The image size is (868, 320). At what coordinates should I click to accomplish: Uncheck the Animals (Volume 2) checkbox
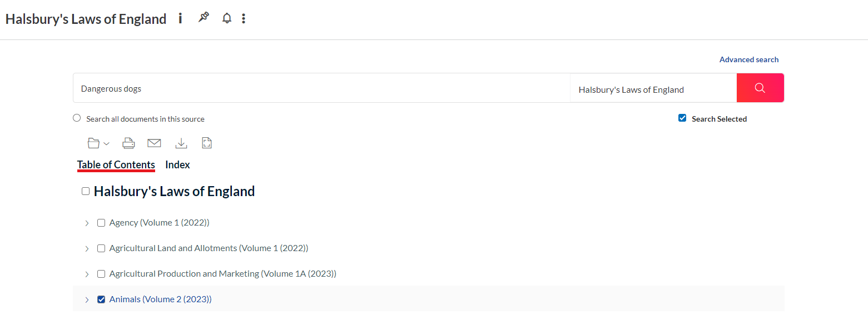[101, 299]
